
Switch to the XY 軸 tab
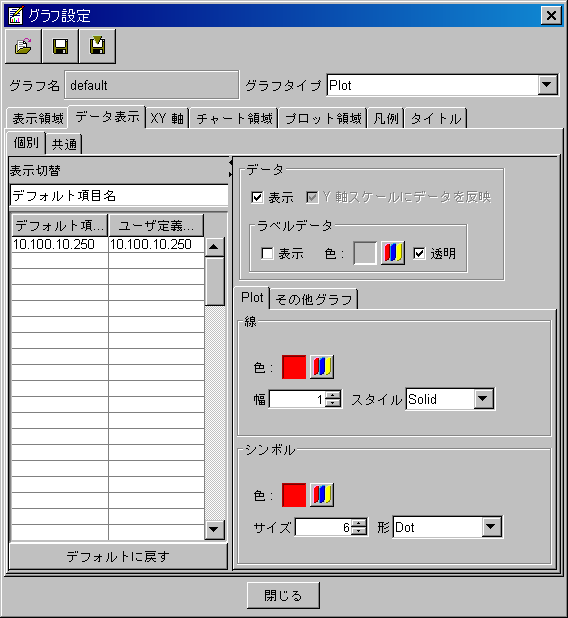167,118
